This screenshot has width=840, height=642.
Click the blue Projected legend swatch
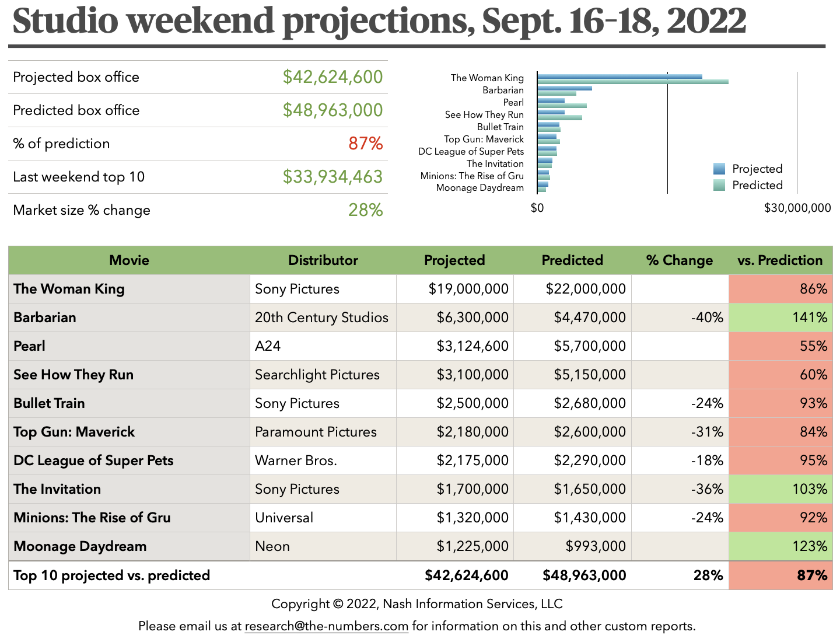click(719, 169)
